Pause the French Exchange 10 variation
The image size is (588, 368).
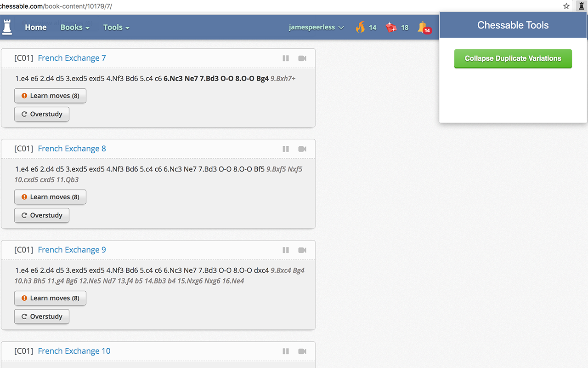[x=286, y=351]
